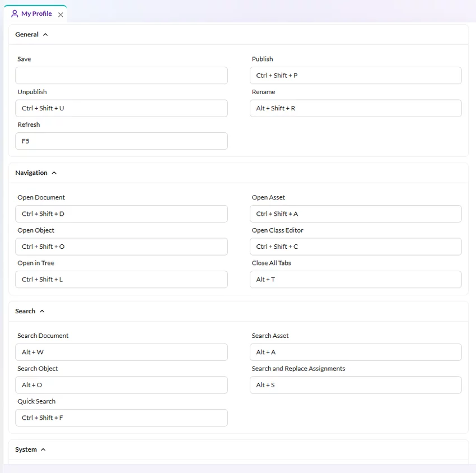476x473 pixels.
Task: Click the Close All Tabs label
Action: (272, 263)
